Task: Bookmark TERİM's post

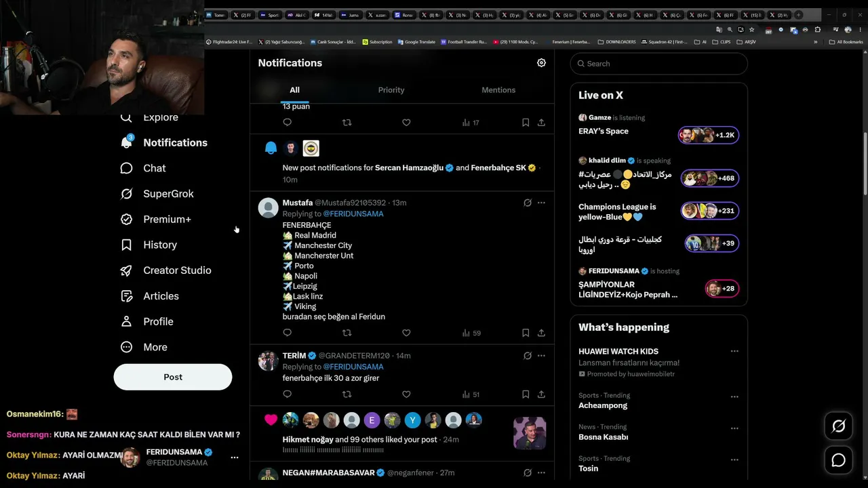Action: pos(526,394)
